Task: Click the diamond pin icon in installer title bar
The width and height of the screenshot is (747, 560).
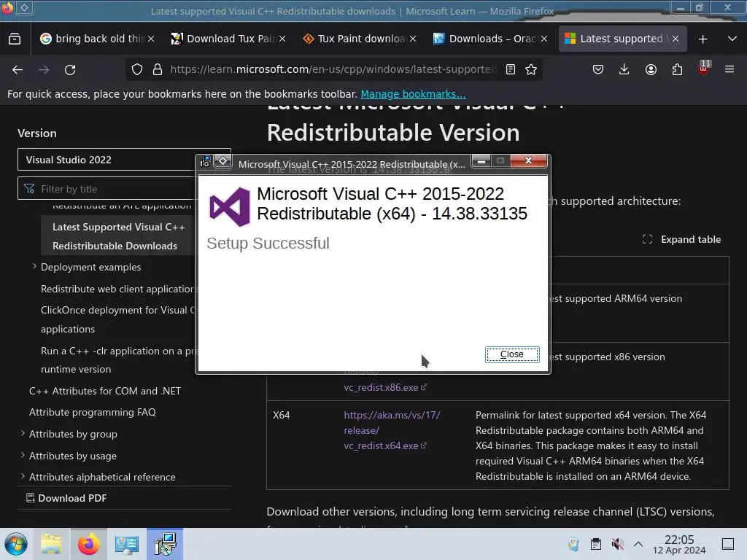Action: coord(222,161)
